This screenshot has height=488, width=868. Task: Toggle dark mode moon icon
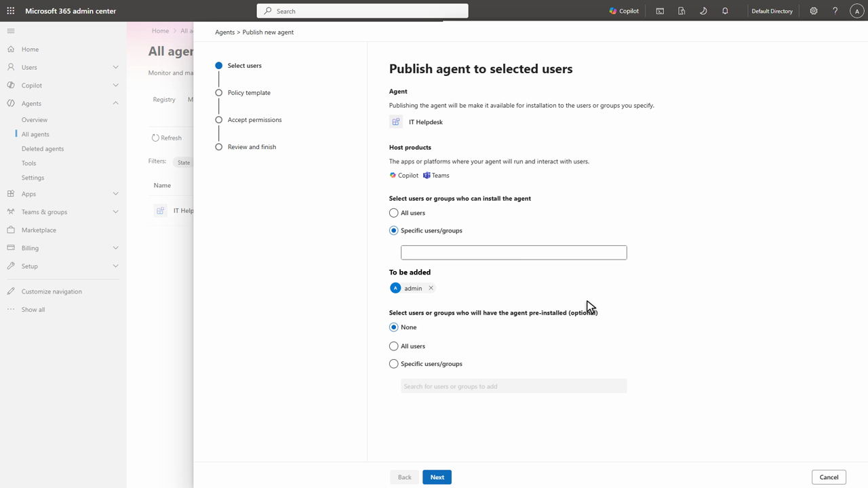(703, 11)
